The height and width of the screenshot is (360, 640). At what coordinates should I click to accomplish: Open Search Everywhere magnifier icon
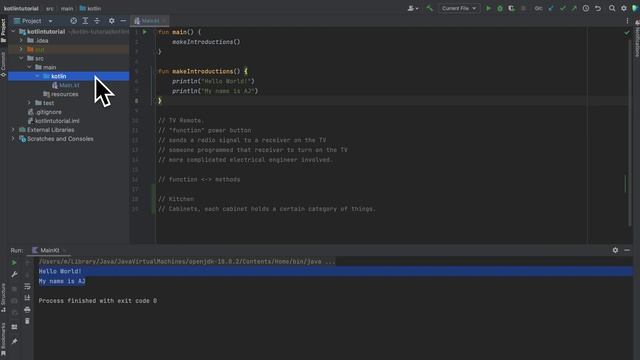(x=612, y=8)
